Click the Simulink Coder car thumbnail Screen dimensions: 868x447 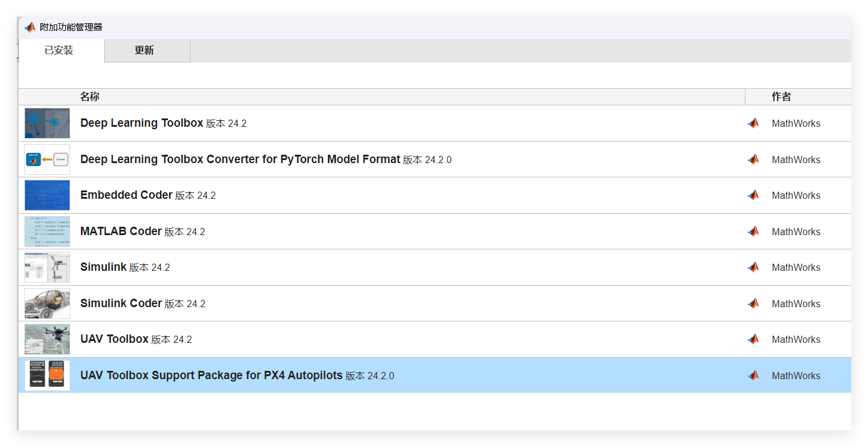point(47,304)
